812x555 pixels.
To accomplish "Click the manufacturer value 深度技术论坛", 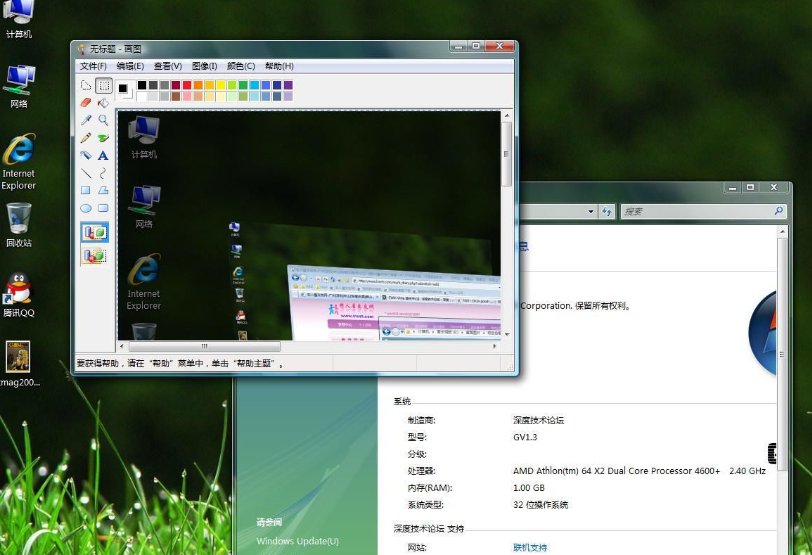I will [x=539, y=420].
